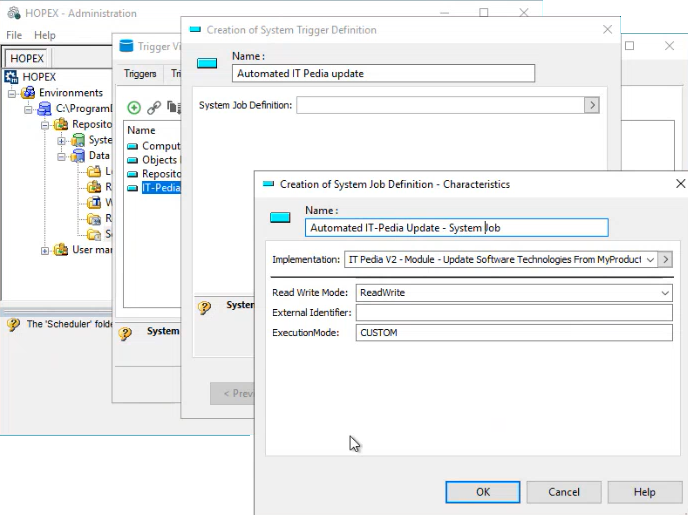The width and height of the screenshot is (688, 515).
Task: Click the arrow button next to System Job Definition
Action: (591, 105)
